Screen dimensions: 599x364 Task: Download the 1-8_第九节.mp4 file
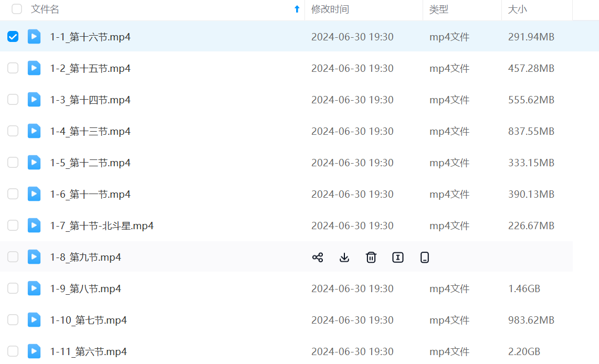344,257
